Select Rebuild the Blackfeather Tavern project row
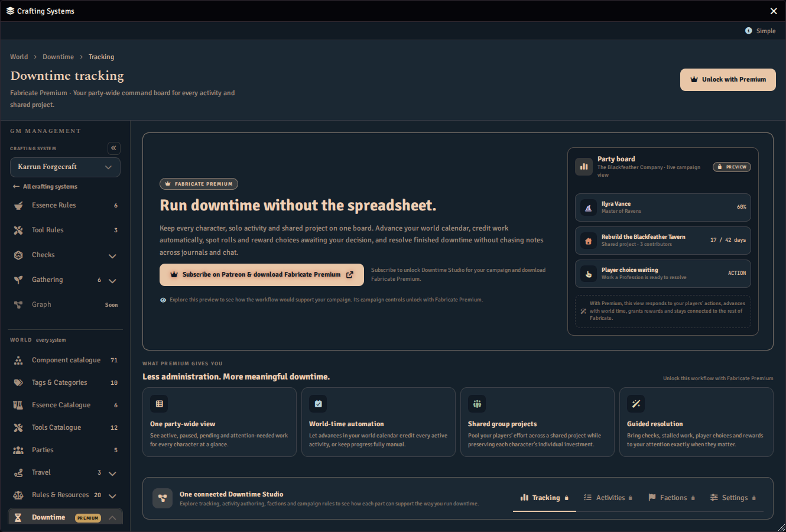 click(x=663, y=241)
